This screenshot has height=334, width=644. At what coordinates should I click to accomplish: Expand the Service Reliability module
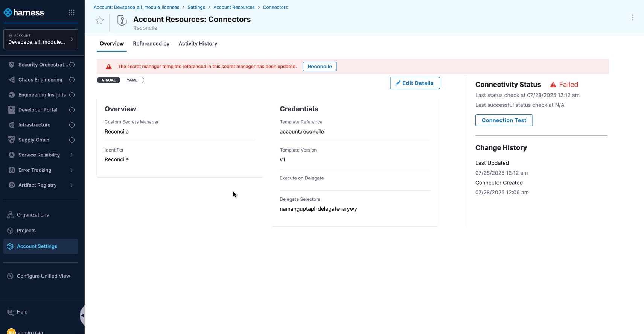tap(72, 155)
